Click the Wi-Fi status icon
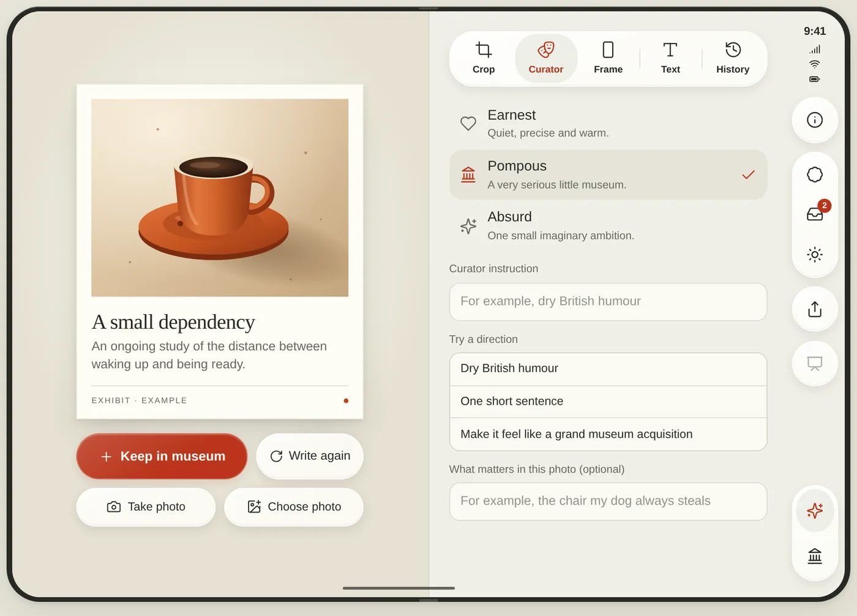857x616 pixels. (815, 64)
